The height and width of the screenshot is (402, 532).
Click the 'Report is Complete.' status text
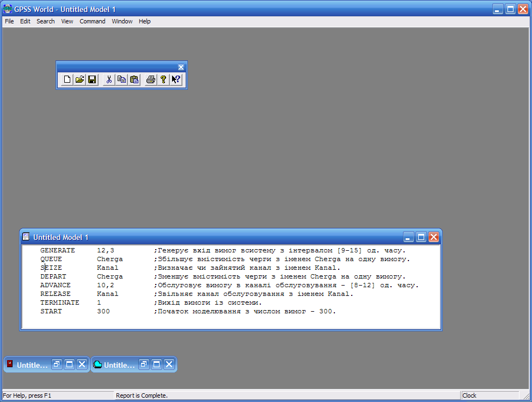click(x=142, y=395)
